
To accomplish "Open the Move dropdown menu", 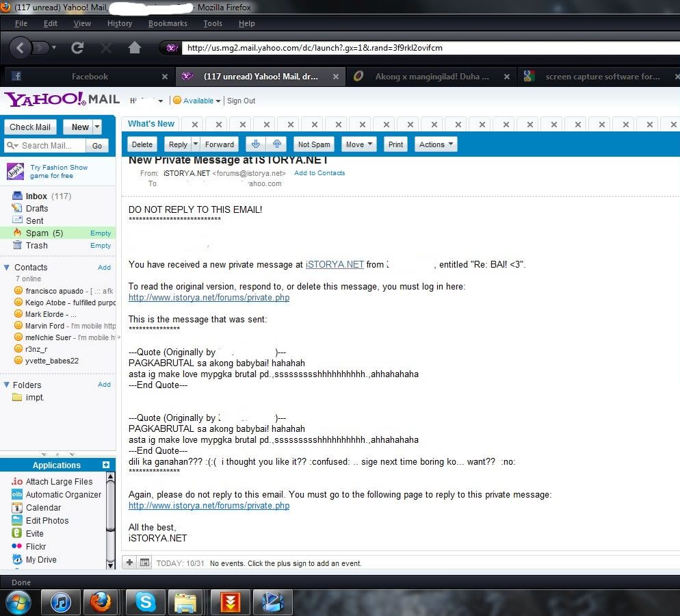I will click(x=359, y=144).
